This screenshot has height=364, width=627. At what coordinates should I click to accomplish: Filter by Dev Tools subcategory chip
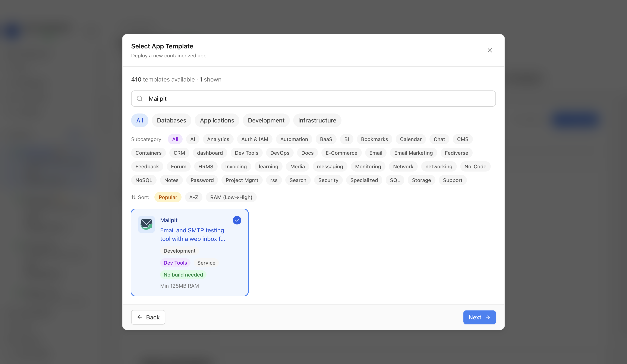247,153
